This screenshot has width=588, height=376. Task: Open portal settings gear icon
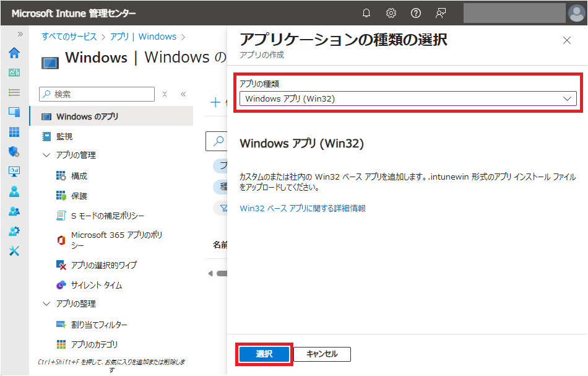pyautogui.click(x=391, y=13)
